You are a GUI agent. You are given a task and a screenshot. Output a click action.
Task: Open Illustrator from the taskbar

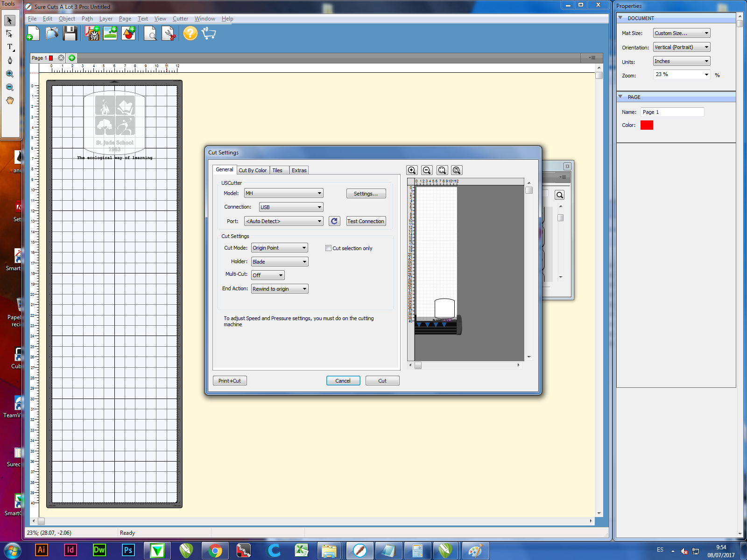41,550
